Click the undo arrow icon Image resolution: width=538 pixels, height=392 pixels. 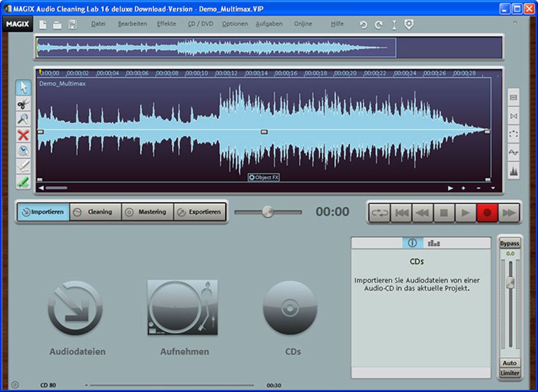pos(363,24)
